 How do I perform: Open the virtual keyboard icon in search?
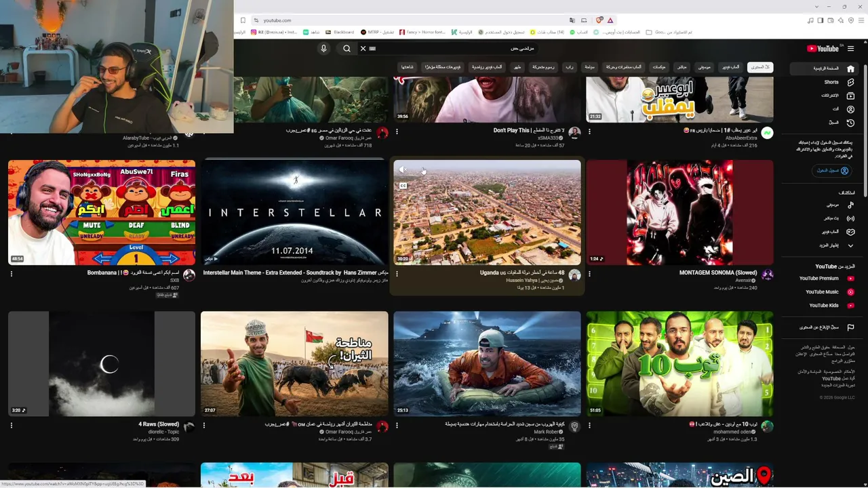372,49
